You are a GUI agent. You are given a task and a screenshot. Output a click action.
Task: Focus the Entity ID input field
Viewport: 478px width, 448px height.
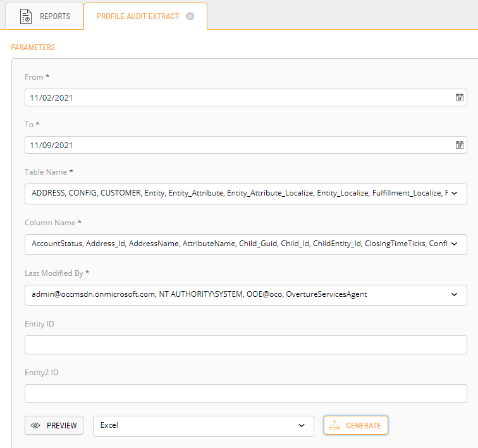(x=245, y=345)
